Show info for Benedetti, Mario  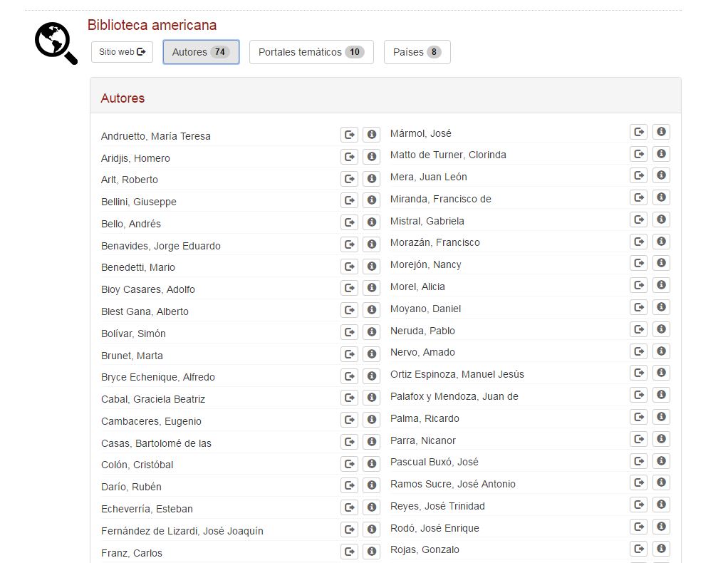371,267
